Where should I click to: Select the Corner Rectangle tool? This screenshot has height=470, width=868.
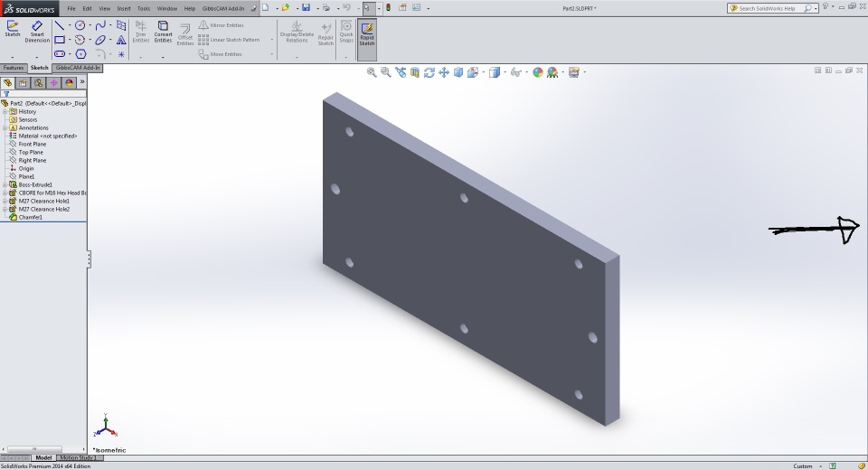click(x=60, y=40)
